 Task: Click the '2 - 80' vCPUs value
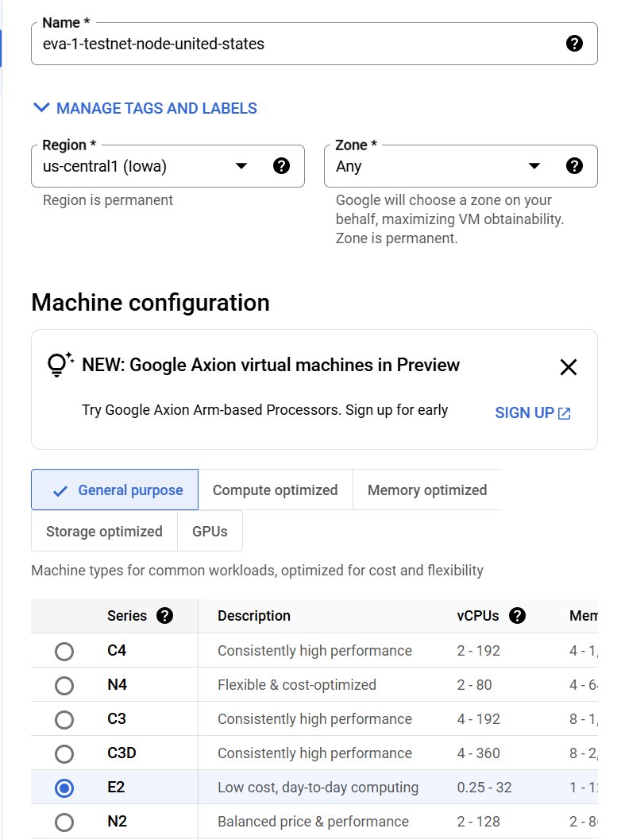474,685
